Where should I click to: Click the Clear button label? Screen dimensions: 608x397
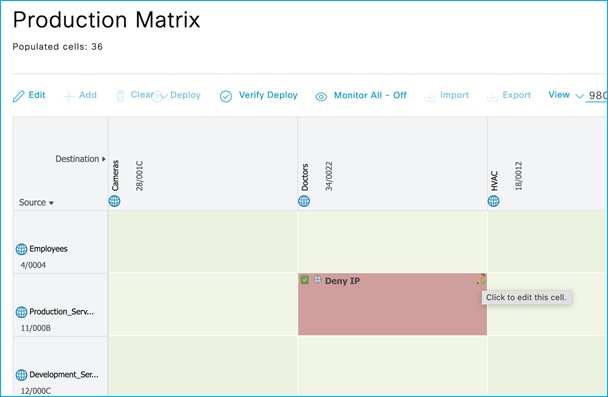pyautogui.click(x=142, y=95)
